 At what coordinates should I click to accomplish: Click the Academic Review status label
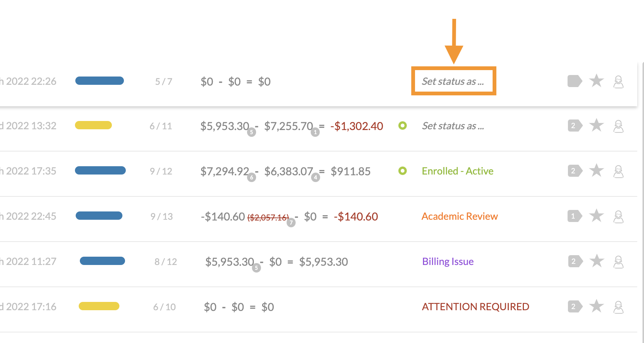pyautogui.click(x=459, y=216)
